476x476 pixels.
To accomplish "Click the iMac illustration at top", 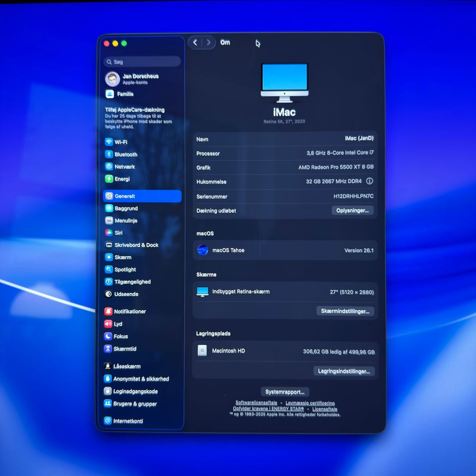I will coord(285,83).
